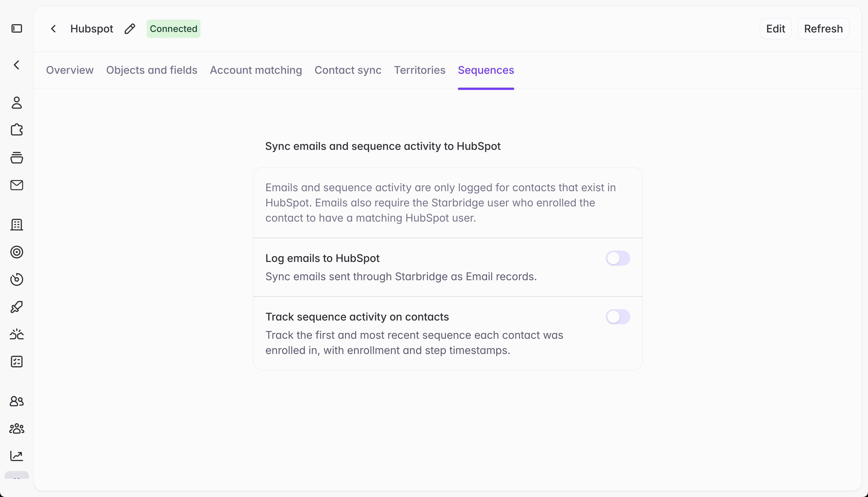
Task: Open the group team sidebar icon
Action: point(17,428)
